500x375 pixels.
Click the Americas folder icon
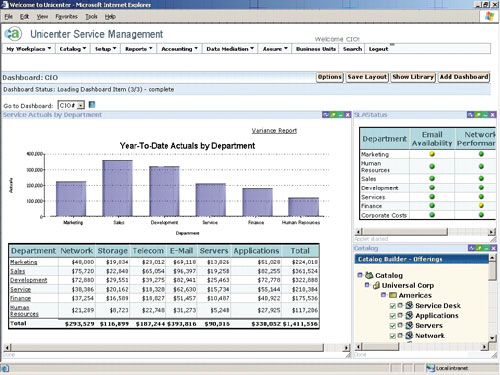(393, 295)
